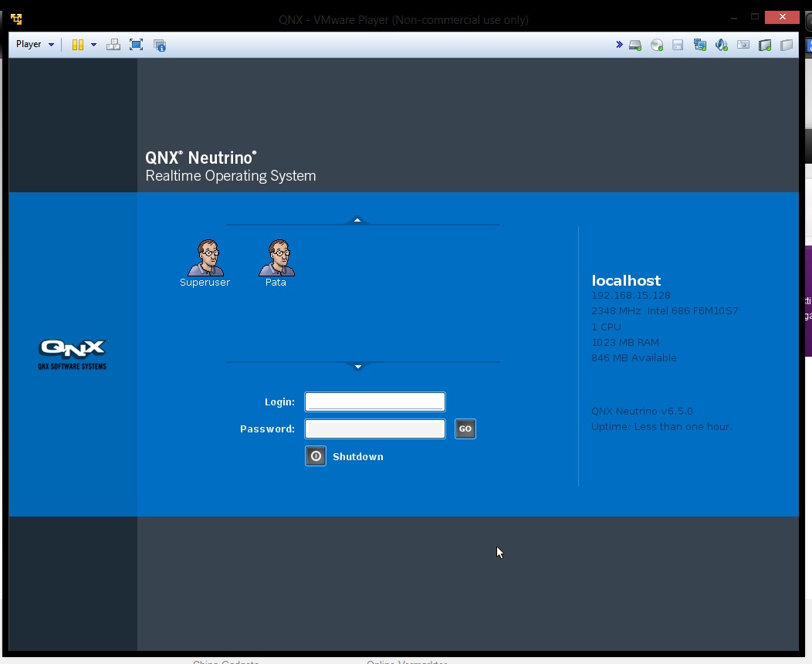Click Send Ctrl+Alt+Del toolbar icon
This screenshot has height=664, width=812.
coord(113,45)
